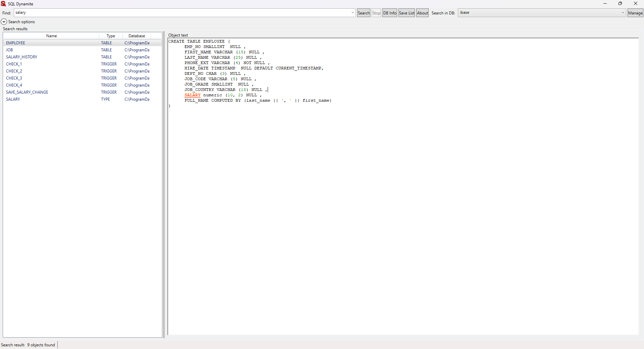Click the Manage databases button
Viewport: 644px width, 349px height.
click(635, 13)
